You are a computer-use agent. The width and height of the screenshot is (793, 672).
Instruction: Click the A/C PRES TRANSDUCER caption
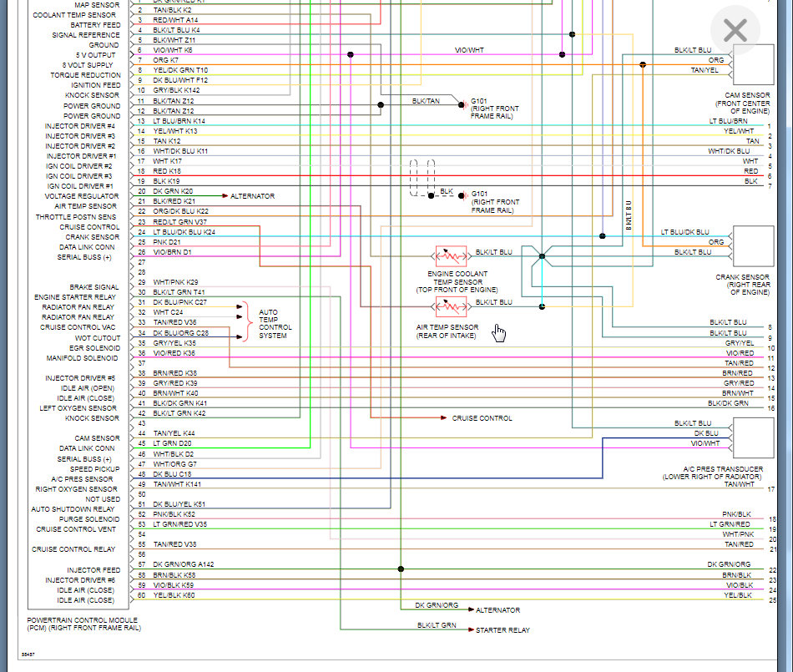click(x=713, y=472)
